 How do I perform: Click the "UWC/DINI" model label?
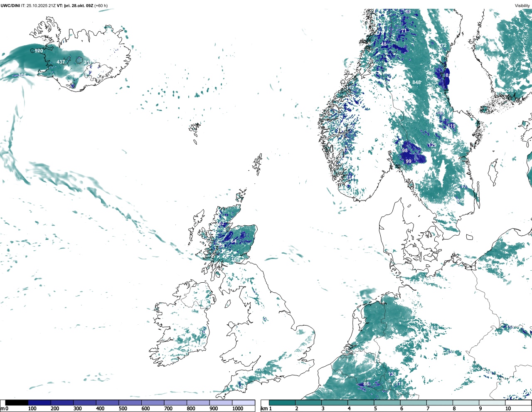click(x=10, y=5)
